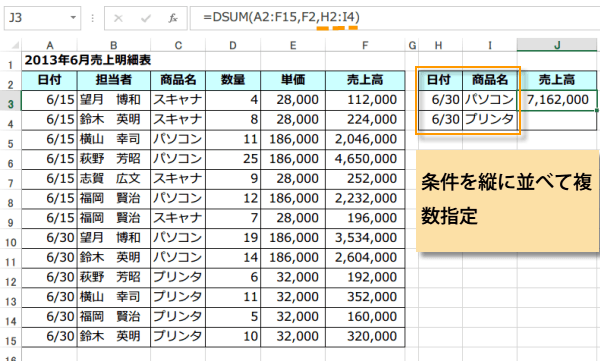Click sales value 3,534,000
600x361 pixels.
coord(365,238)
